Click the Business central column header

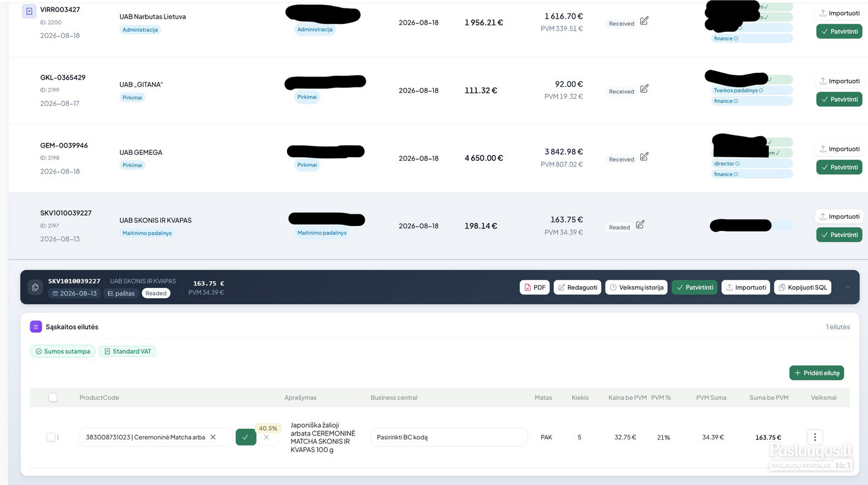pos(394,398)
